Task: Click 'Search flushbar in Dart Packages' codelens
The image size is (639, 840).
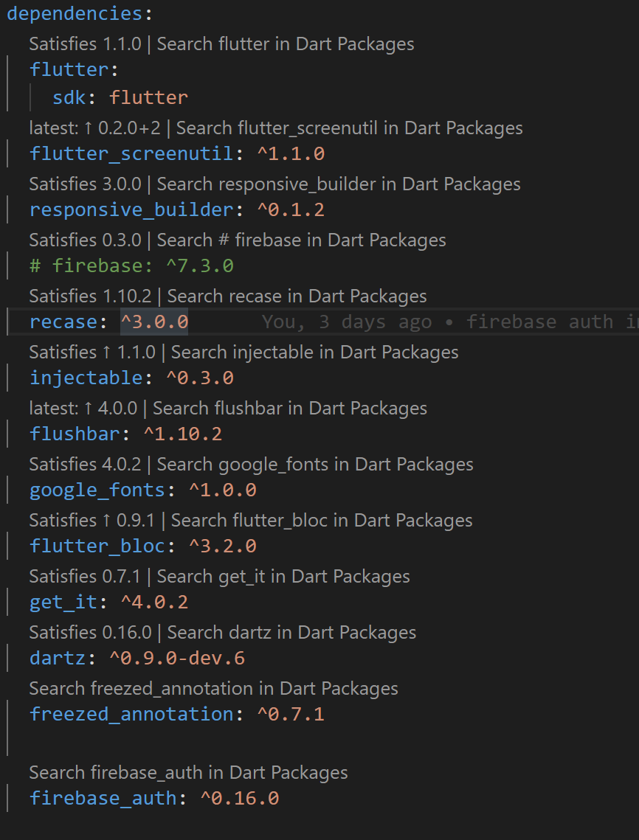Action: coord(290,409)
